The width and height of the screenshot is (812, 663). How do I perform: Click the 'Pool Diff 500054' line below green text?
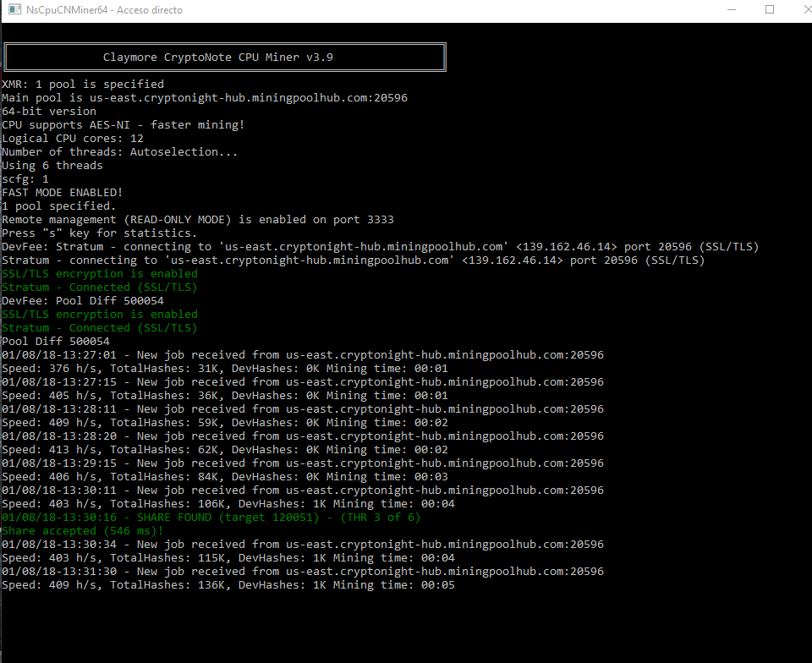point(56,342)
